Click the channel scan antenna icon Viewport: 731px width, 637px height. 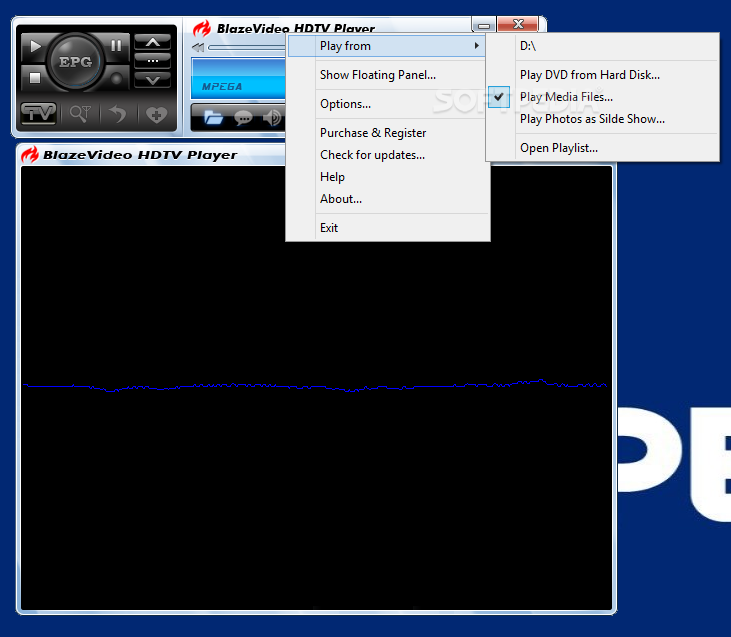(x=80, y=113)
